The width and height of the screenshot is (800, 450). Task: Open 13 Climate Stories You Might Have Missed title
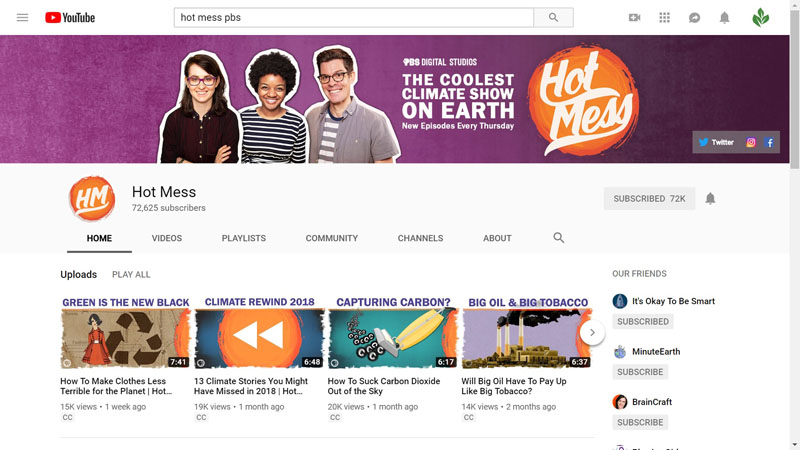click(x=251, y=386)
